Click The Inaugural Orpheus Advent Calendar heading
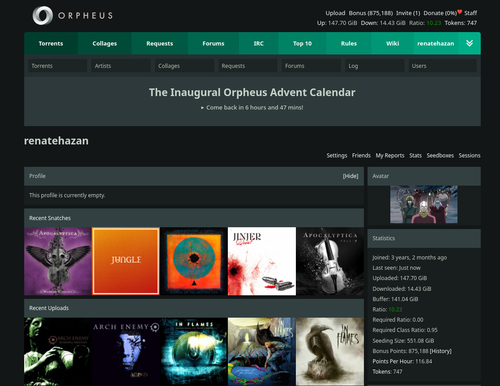The image size is (500, 386). tap(252, 92)
